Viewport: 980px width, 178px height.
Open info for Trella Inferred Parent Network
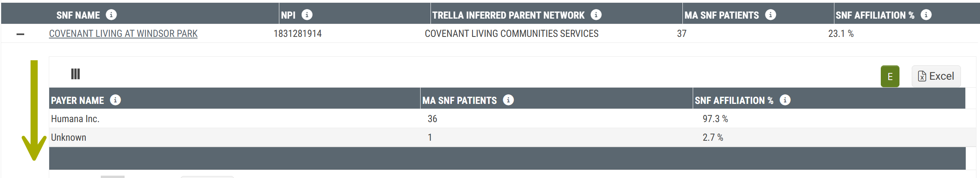596,15
